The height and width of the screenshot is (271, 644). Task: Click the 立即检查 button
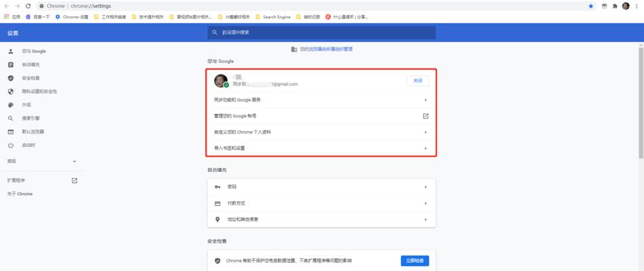tap(415, 261)
